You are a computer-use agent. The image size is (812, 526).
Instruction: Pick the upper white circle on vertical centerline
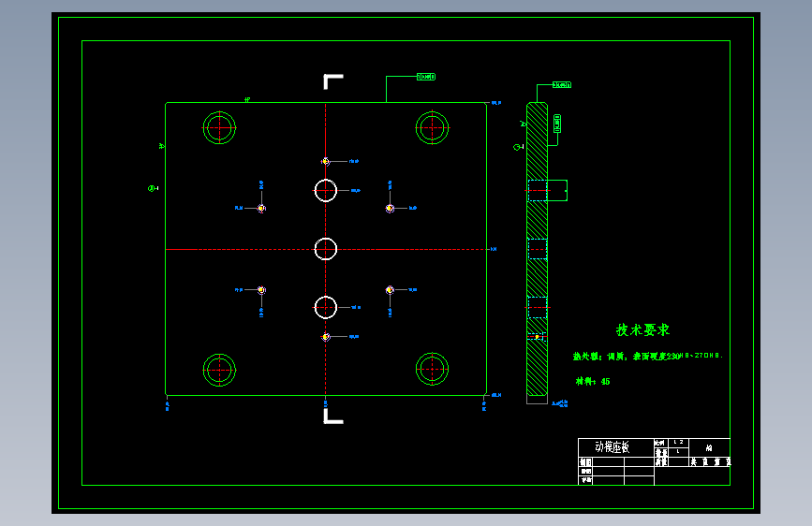tap(326, 191)
